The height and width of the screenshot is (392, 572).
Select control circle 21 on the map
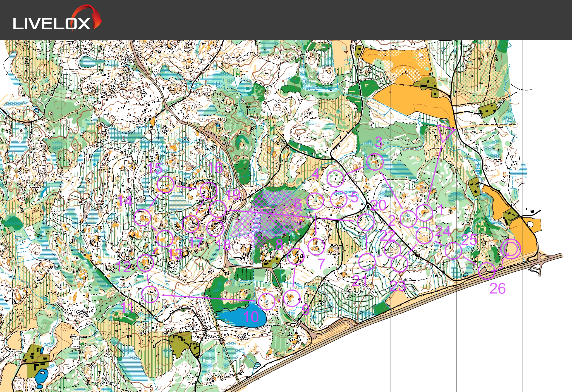tap(367, 262)
